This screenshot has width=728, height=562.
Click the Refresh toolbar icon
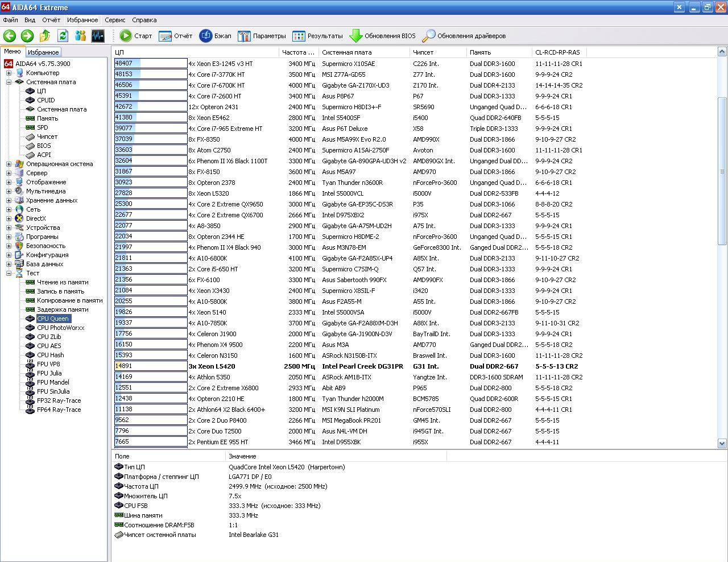(63, 36)
